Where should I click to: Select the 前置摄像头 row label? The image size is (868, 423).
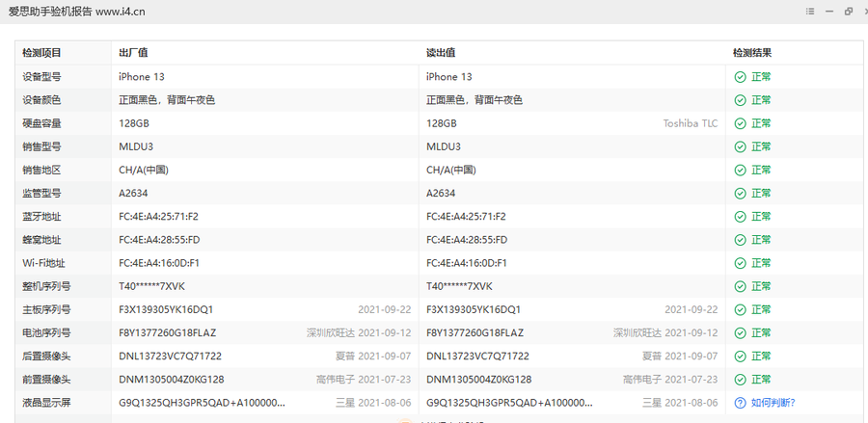tap(46, 380)
